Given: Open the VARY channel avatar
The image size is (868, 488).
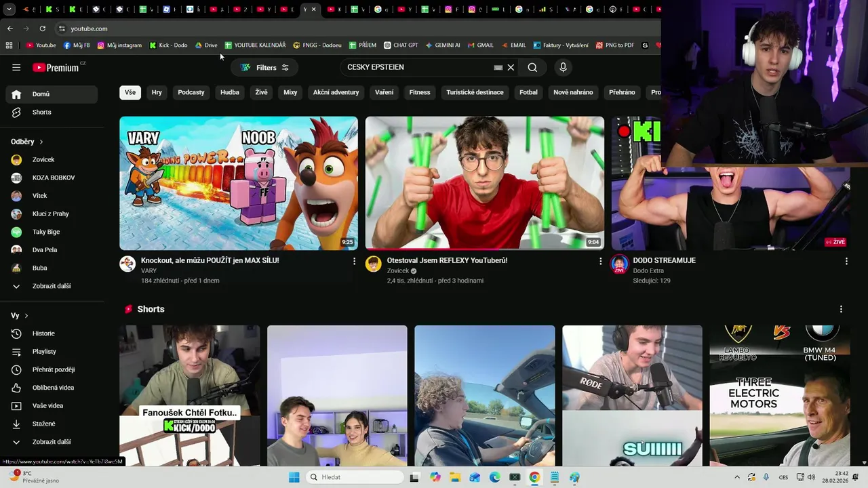Looking at the screenshot, I should pos(127,264).
